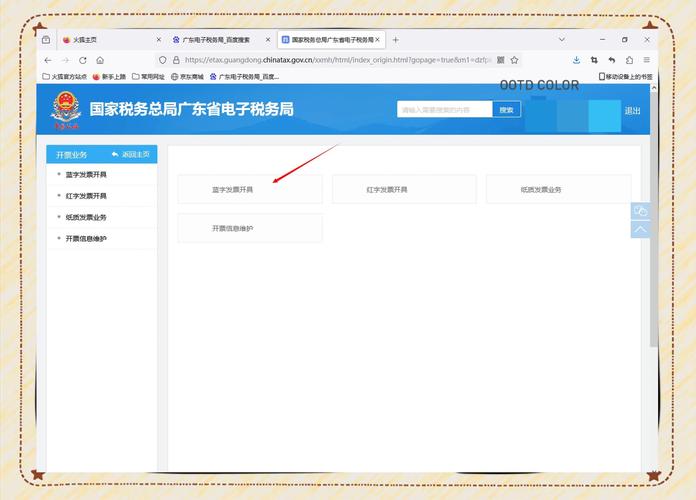The image size is (696, 500).
Task: Click the leftmost tab bar workspace icon
Action: [46, 40]
